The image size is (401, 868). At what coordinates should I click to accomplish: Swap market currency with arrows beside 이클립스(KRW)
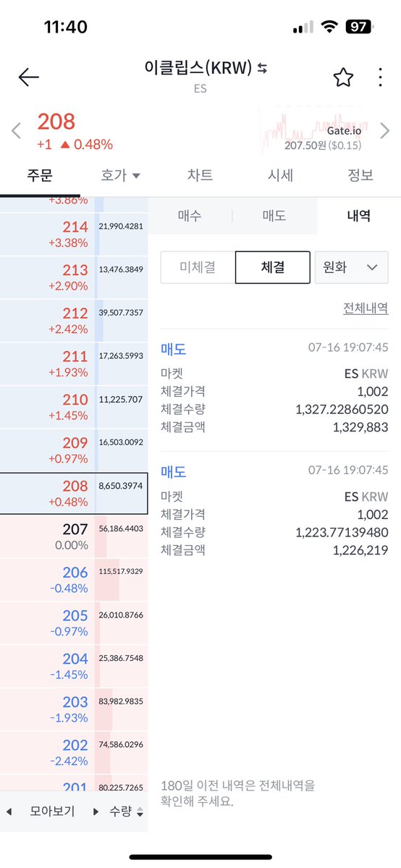point(263,68)
